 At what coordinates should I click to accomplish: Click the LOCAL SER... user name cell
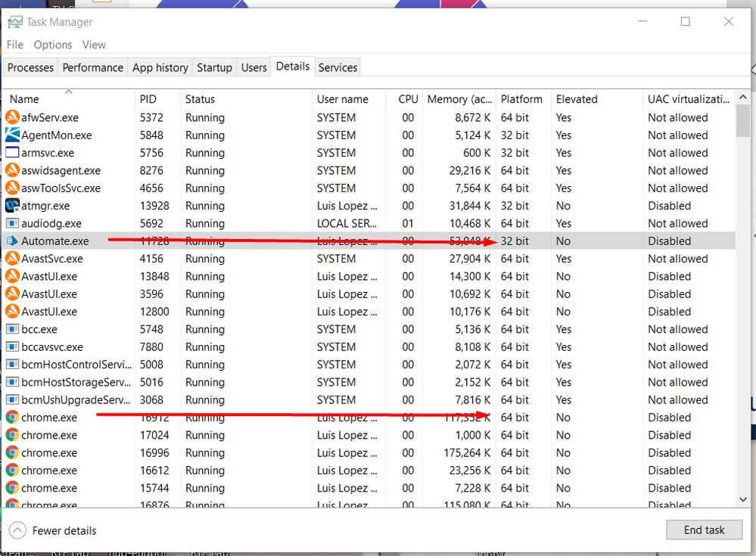pos(347,224)
